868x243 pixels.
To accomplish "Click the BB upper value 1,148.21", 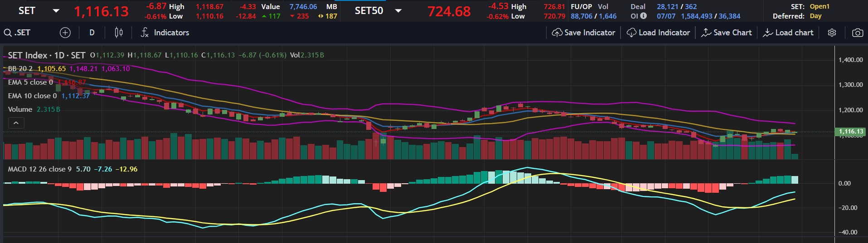I will pos(83,69).
